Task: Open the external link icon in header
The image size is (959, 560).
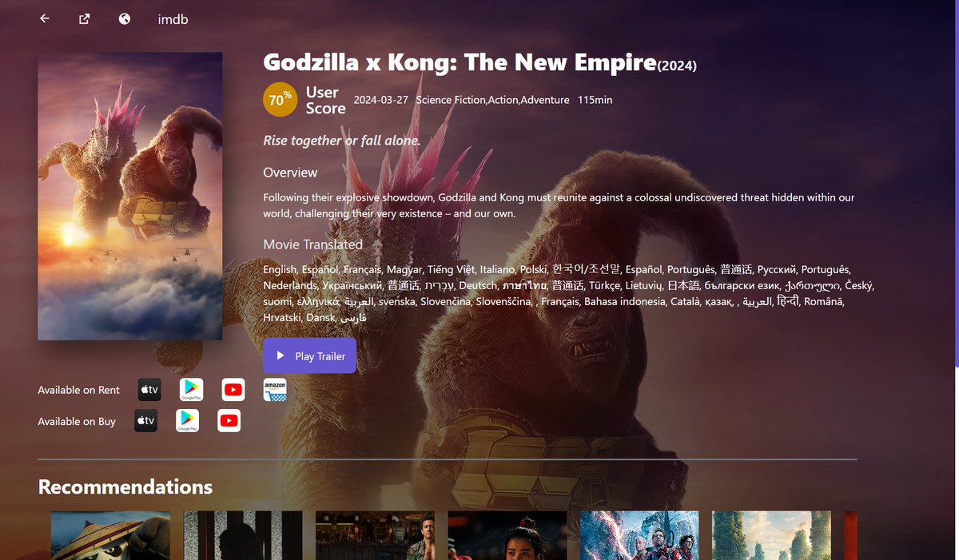Action: [85, 18]
